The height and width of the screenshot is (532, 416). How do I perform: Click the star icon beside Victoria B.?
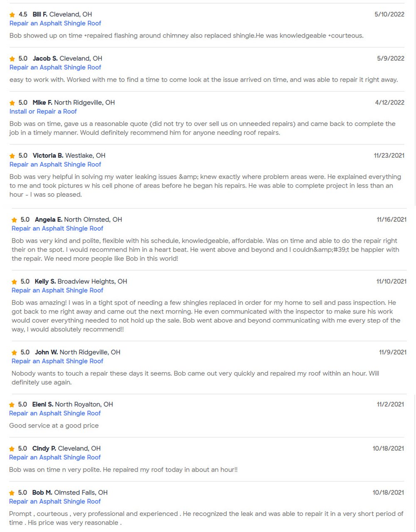[12, 156]
